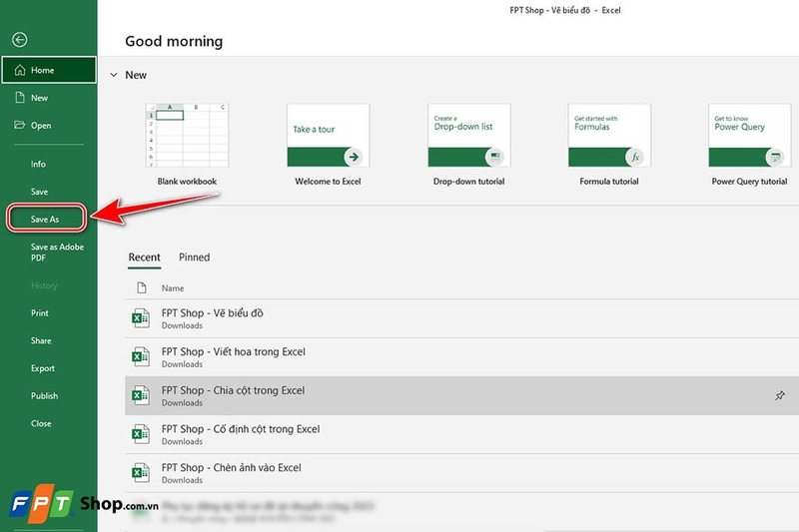This screenshot has height=532, width=799.
Task: Click Excel icon beside Viết hoa trong Excel
Action: (x=140, y=357)
